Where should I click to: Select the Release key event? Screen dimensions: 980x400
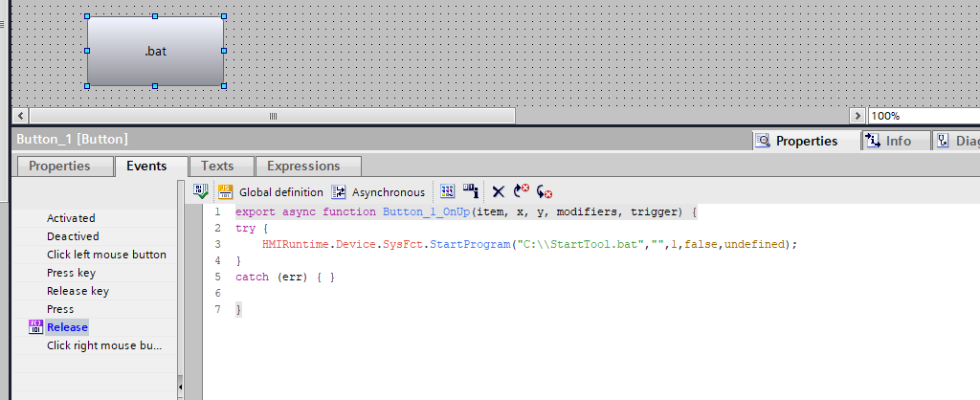coord(78,291)
